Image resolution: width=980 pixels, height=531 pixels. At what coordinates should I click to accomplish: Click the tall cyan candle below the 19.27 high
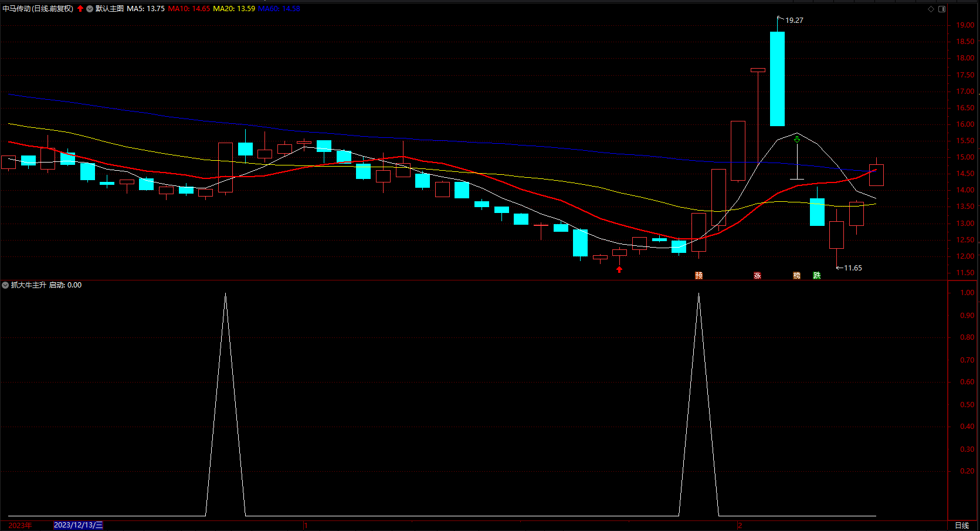[777, 79]
